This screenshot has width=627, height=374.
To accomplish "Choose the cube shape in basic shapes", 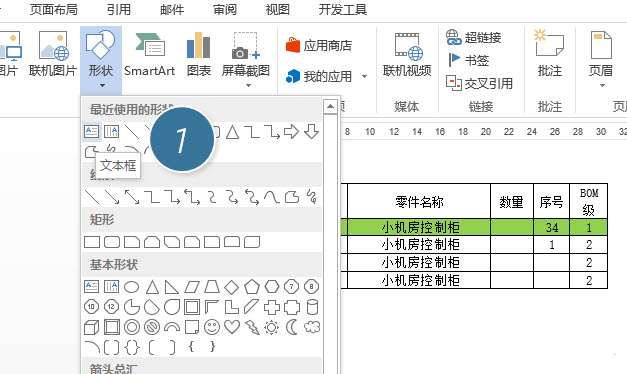I will (x=92, y=328).
